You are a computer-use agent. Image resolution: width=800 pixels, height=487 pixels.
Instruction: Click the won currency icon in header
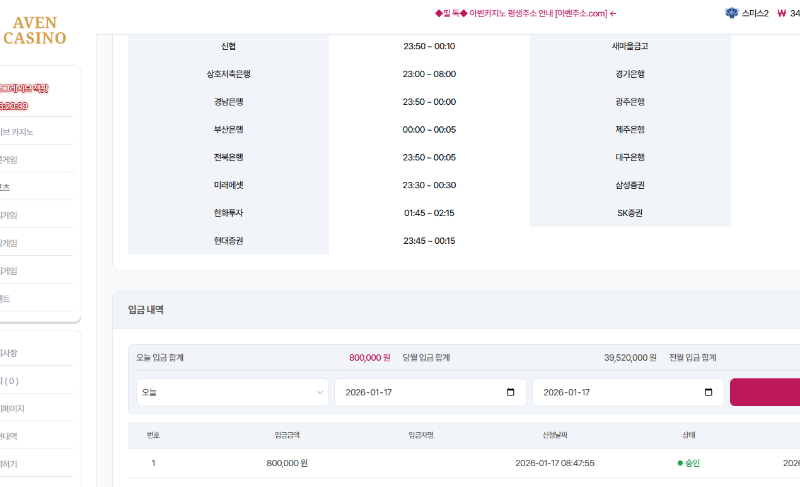coord(781,13)
